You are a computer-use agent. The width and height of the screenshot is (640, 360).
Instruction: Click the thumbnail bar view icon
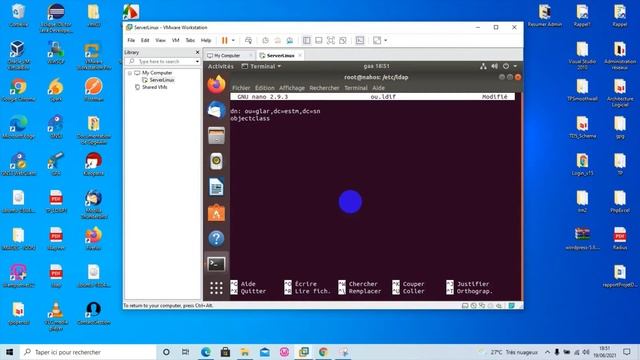[319, 40]
